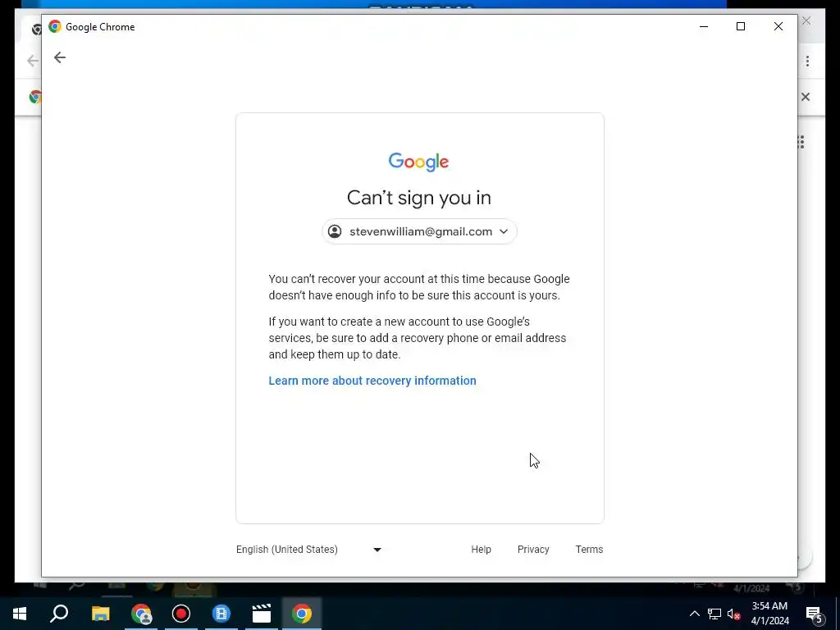Screen dimensions: 840x630
Task: Open the notification center icon
Action: pyautogui.click(x=814, y=614)
